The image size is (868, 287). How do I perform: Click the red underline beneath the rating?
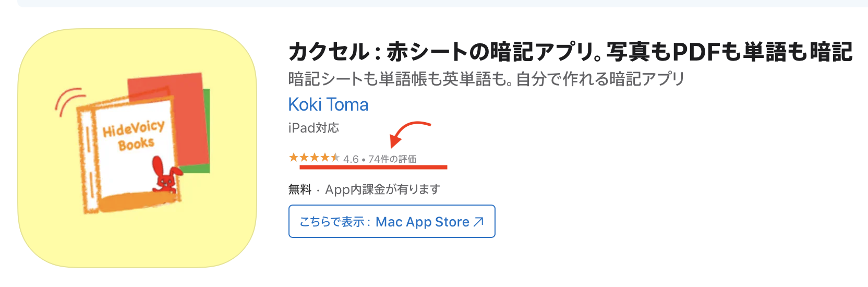373,168
